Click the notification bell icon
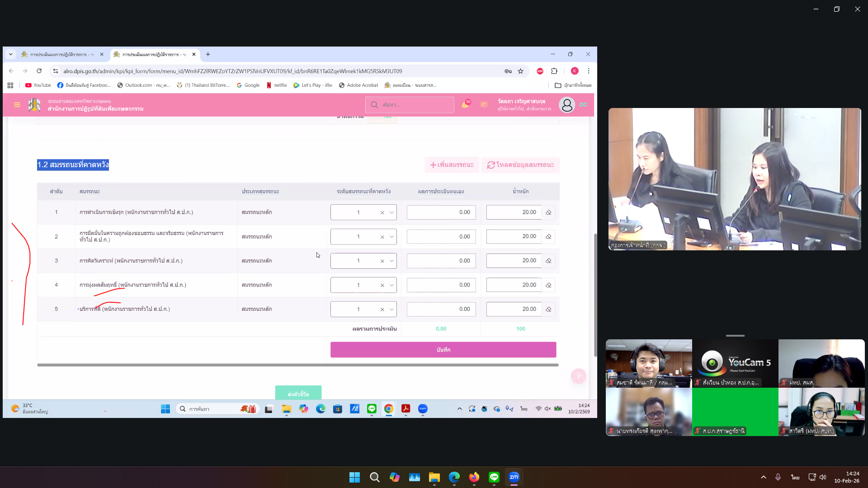Screen dimensions: 868x488 point(465,105)
